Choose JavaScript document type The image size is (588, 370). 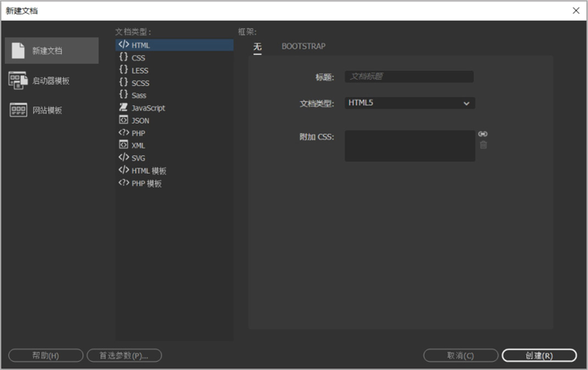[x=148, y=108]
